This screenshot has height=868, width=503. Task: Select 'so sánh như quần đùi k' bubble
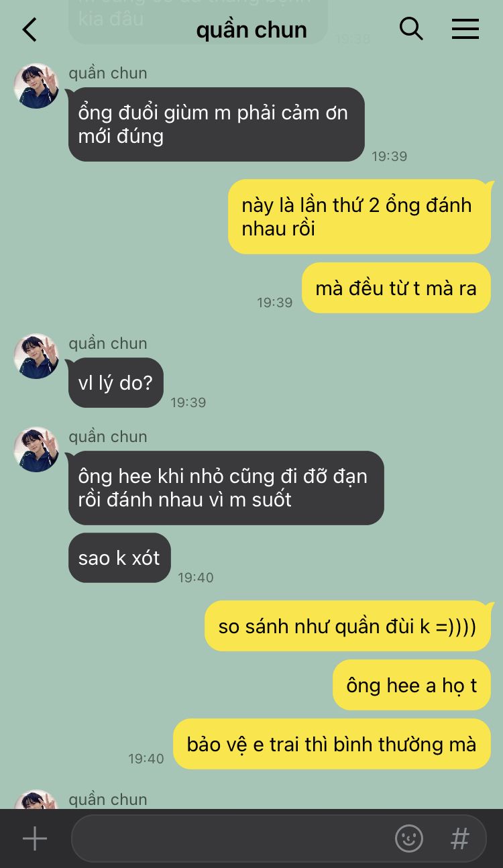tap(347, 627)
